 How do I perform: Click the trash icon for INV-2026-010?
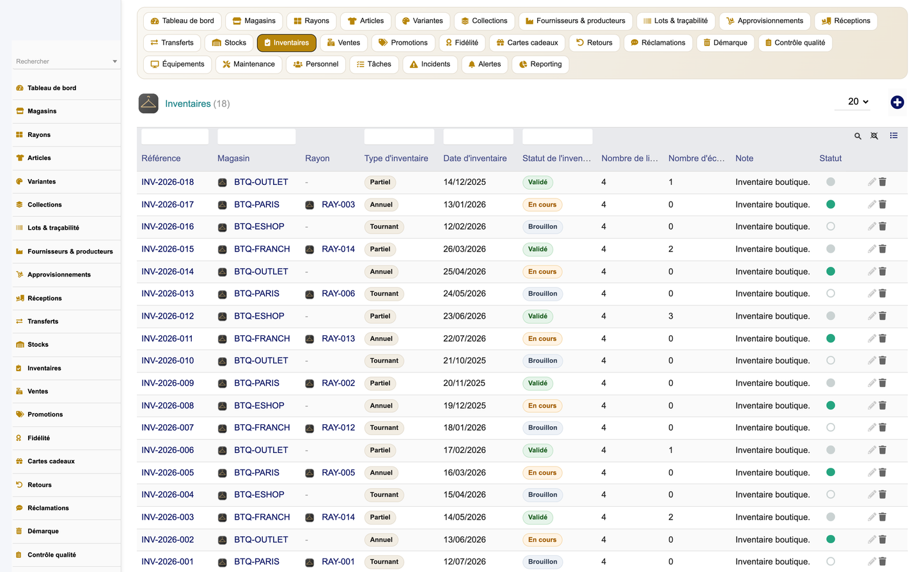pyautogui.click(x=882, y=361)
